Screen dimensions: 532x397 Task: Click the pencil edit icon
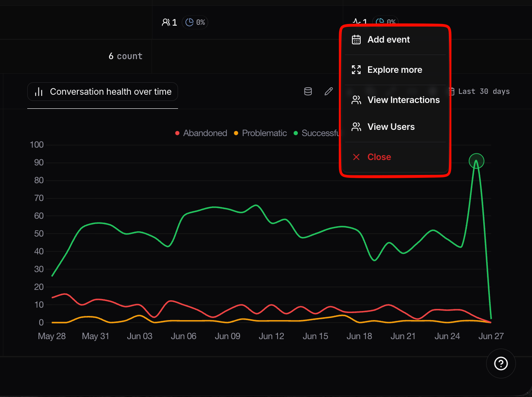point(329,92)
